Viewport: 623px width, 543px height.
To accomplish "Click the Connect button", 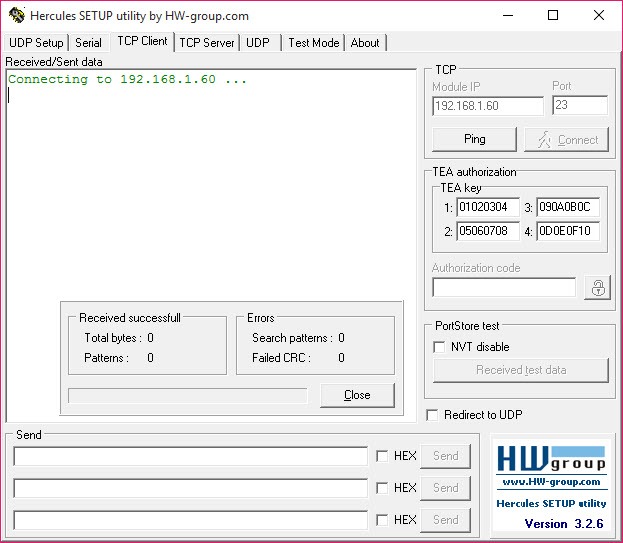I will (x=567, y=139).
